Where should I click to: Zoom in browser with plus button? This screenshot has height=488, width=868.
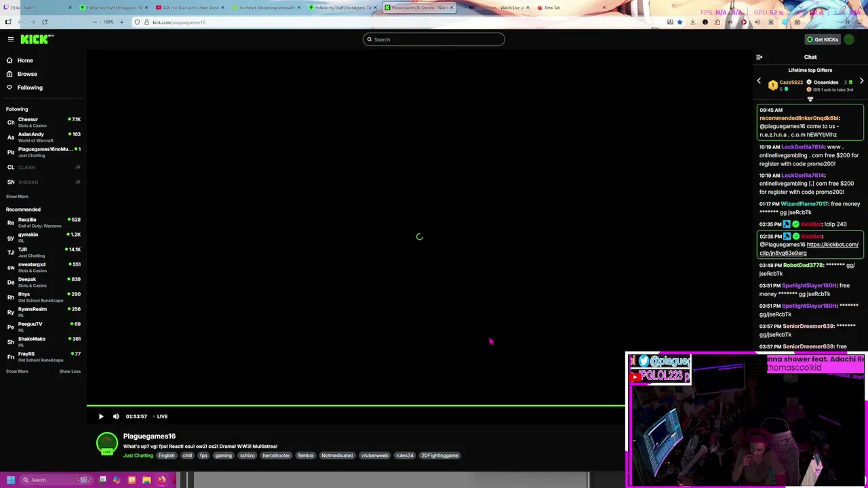click(x=122, y=22)
